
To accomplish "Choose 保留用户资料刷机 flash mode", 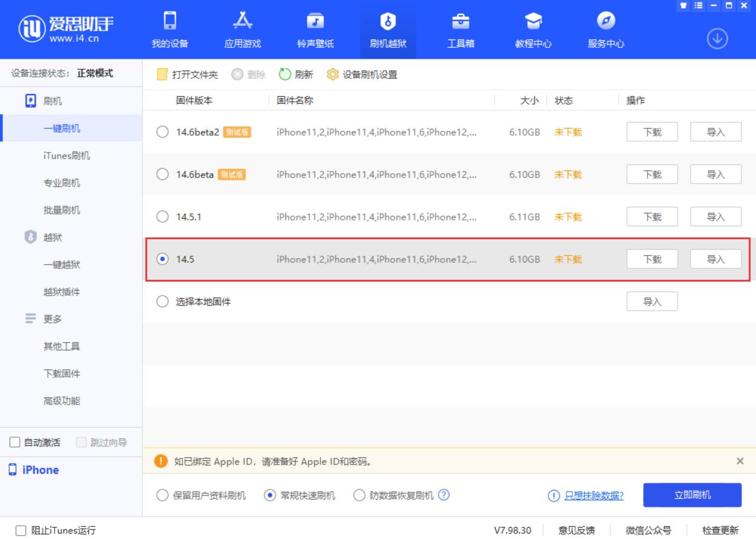I will (x=162, y=495).
